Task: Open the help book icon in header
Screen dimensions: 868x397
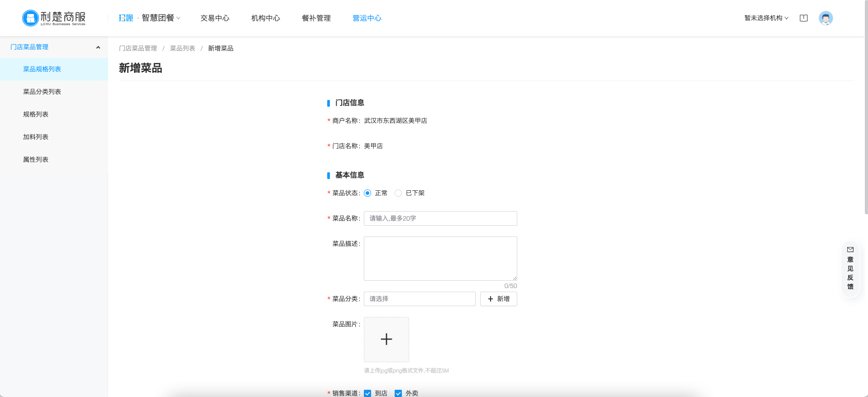Action: [804, 18]
